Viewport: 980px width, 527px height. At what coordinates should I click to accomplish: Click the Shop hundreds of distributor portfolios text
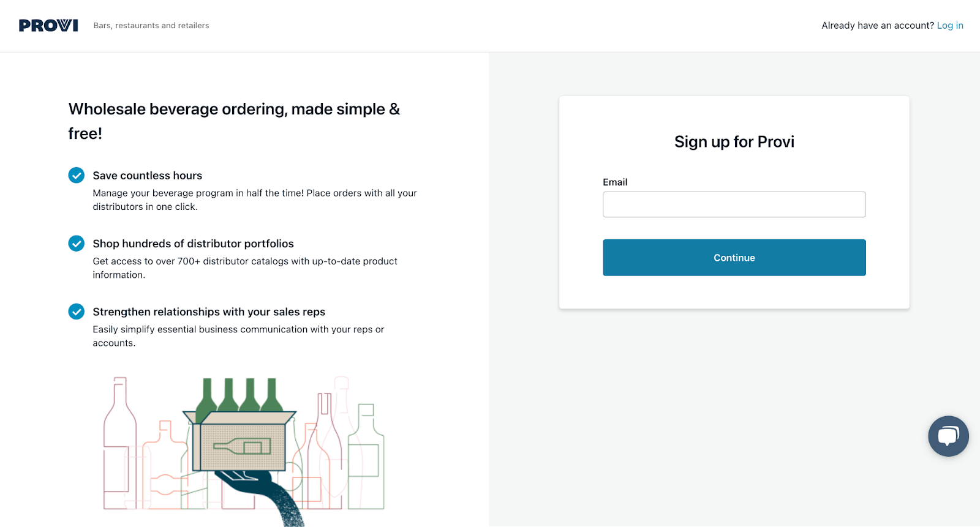pyautogui.click(x=193, y=243)
